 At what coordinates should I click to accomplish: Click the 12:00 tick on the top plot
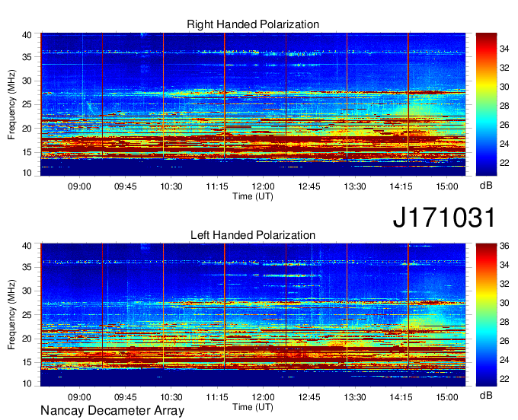(x=263, y=186)
